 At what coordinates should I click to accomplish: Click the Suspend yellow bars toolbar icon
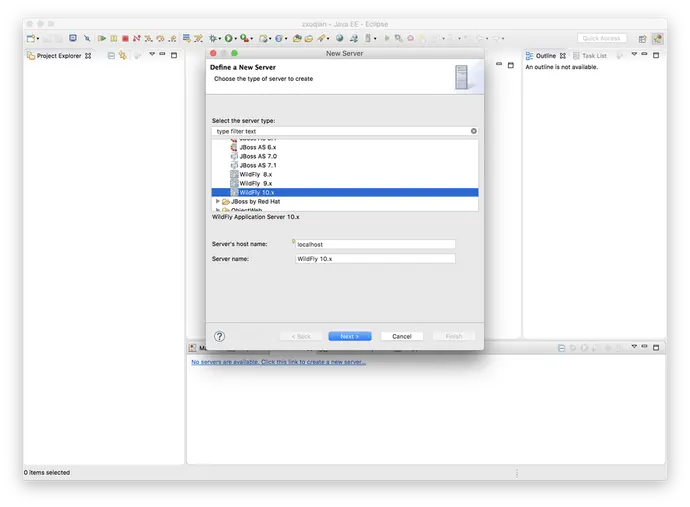114,38
